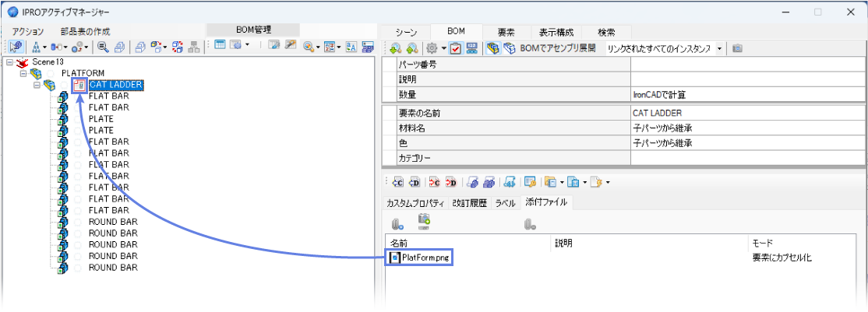Open the gear settings icon in BOM toolbar
Screen dimensions: 868x312
tap(432, 49)
